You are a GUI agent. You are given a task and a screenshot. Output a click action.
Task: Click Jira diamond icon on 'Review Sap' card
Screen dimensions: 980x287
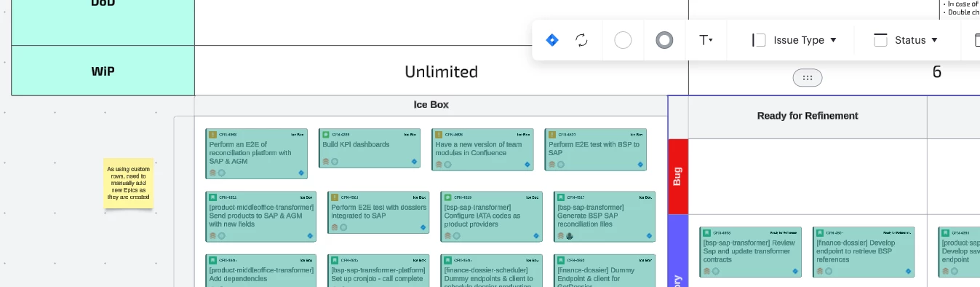coord(795,271)
